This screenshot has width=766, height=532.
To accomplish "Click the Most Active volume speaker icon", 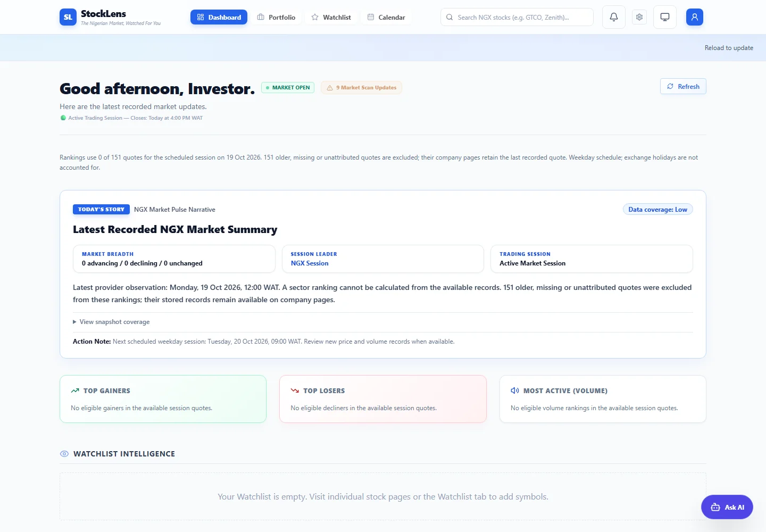I will tap(515, 390).
